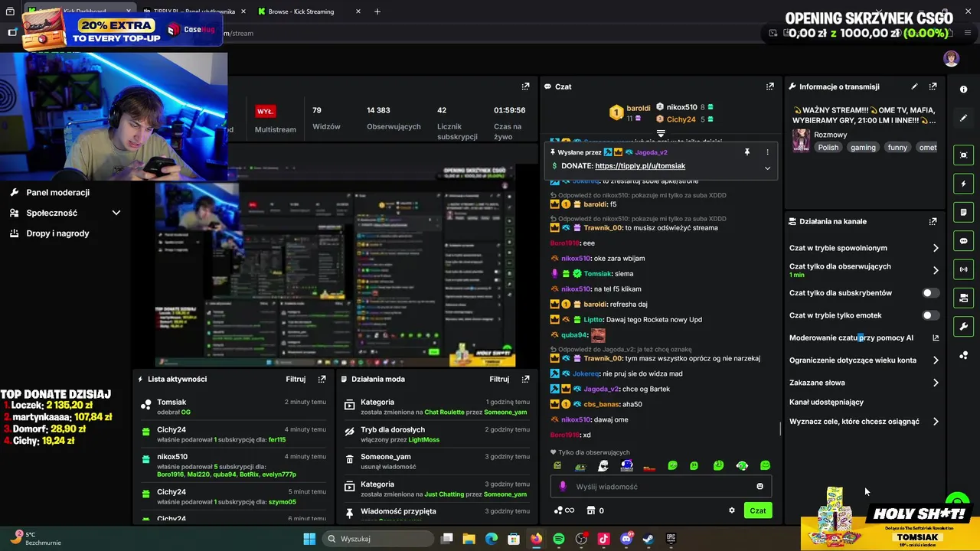
Task: Expand Ograniczenie dotyczące wieku konta
Action: click(936, 360)
